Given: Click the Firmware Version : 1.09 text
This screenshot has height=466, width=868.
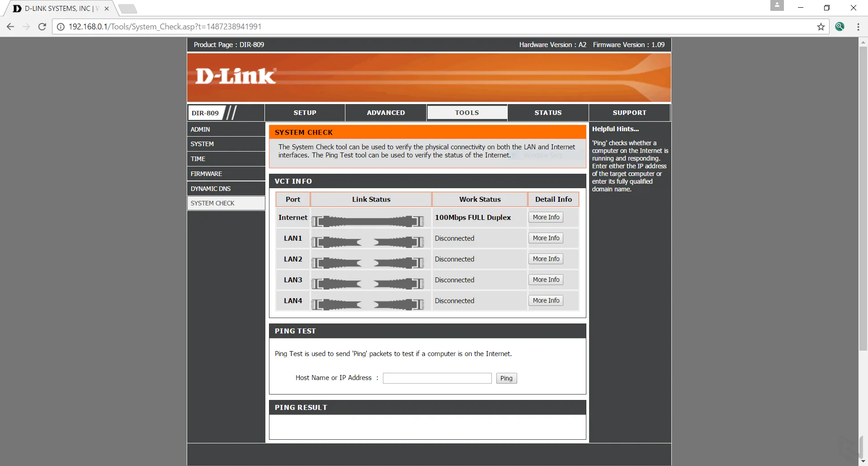Looking at the screenshot, I should 628,45.
